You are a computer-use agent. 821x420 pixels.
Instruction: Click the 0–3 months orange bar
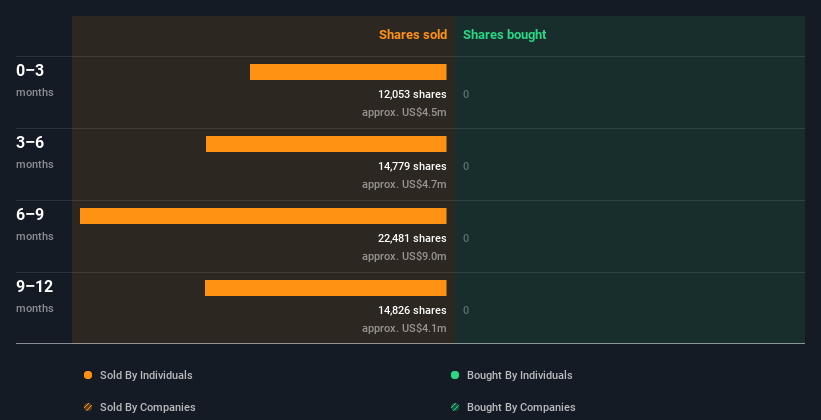[348, 72]
